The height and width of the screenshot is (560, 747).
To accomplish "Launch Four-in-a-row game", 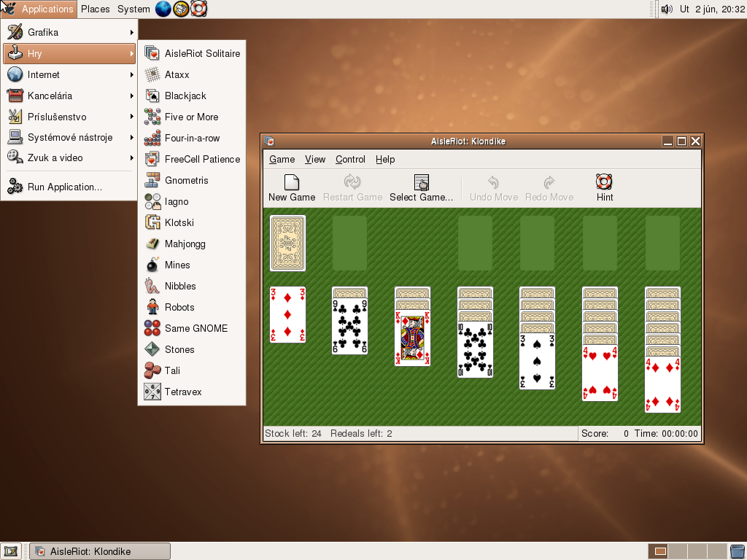I will (x=192, y=138).
